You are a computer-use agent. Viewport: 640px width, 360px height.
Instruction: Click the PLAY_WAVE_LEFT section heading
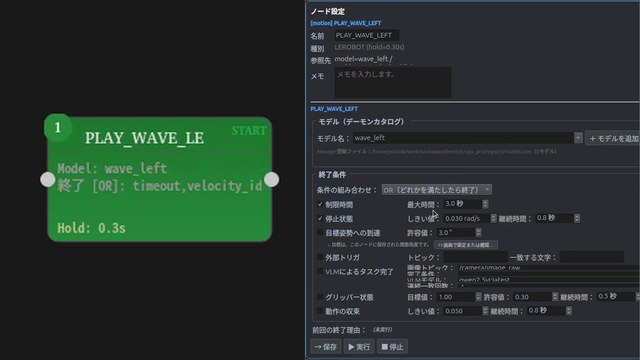(x=334, y=109)
